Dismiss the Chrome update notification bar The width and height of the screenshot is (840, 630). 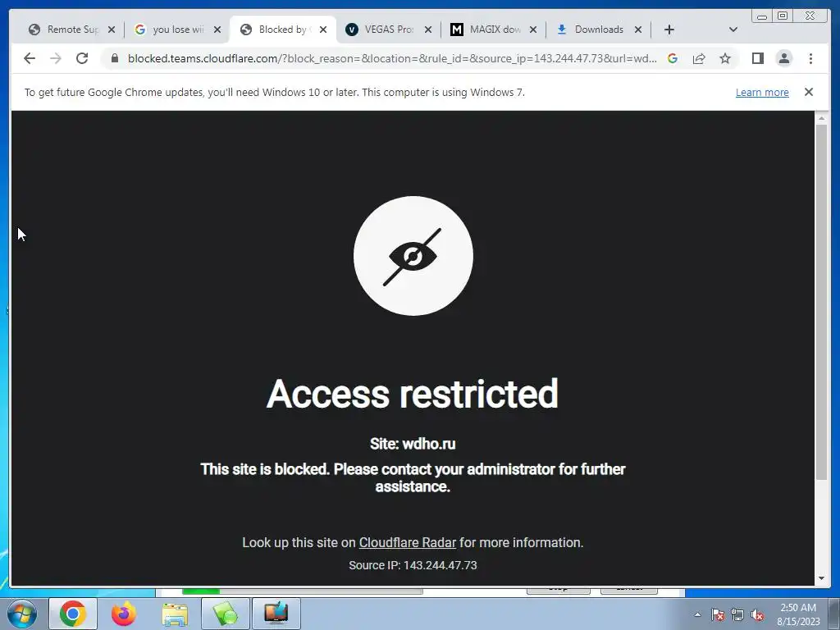[x=809, y=92]
